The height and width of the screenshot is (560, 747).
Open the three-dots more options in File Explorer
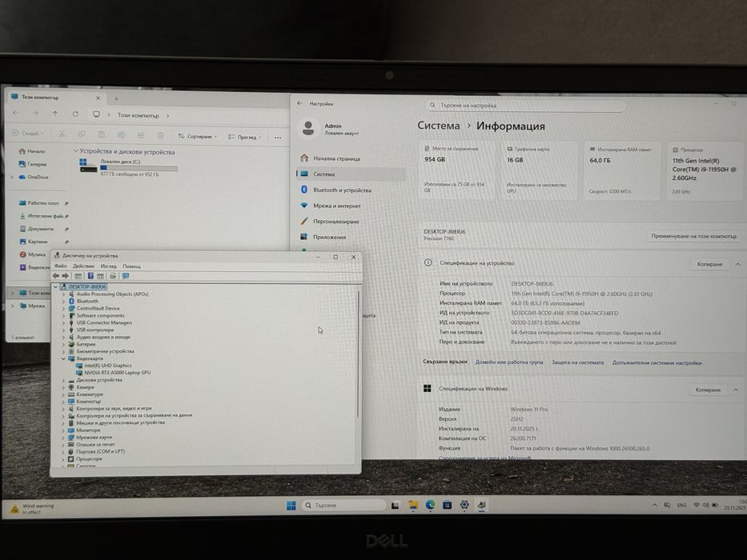point(278,138)
